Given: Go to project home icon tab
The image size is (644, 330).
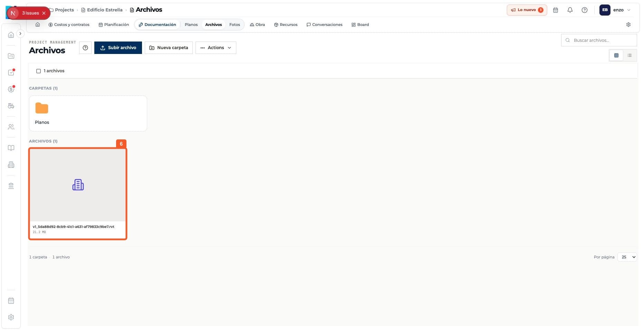Looking at the screenshot, I should click(x=38, y=25).
